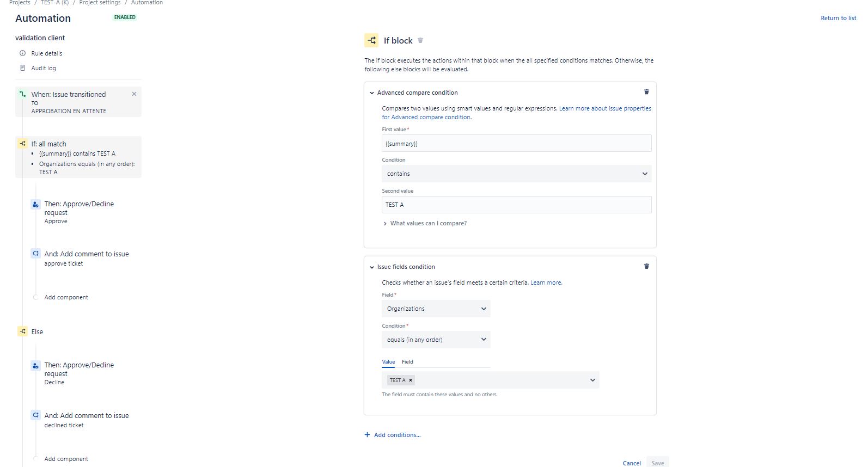Click the declined ticket comment icon
This screenshot has width=868, height=467.
[35, 415]
